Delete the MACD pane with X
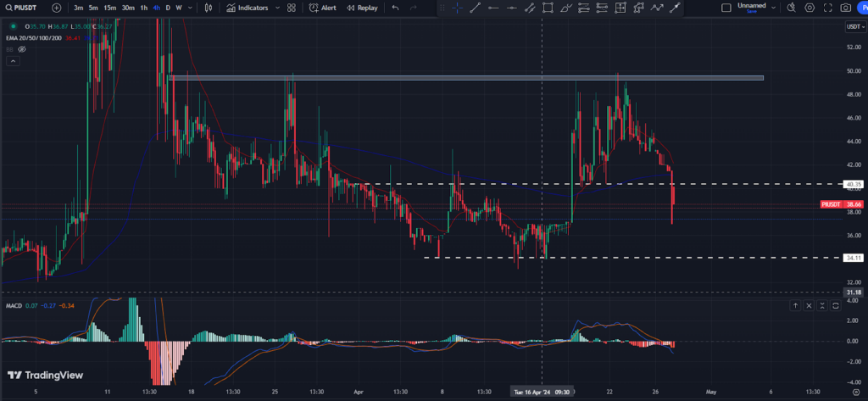The width and height of the screenshot is (868, 401). [809, 305]
